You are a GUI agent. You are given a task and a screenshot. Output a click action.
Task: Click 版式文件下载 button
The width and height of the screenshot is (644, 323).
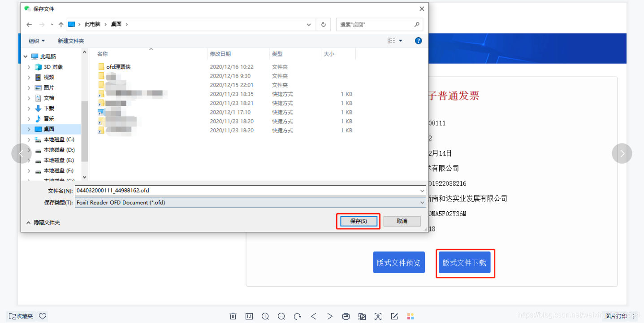464,262
